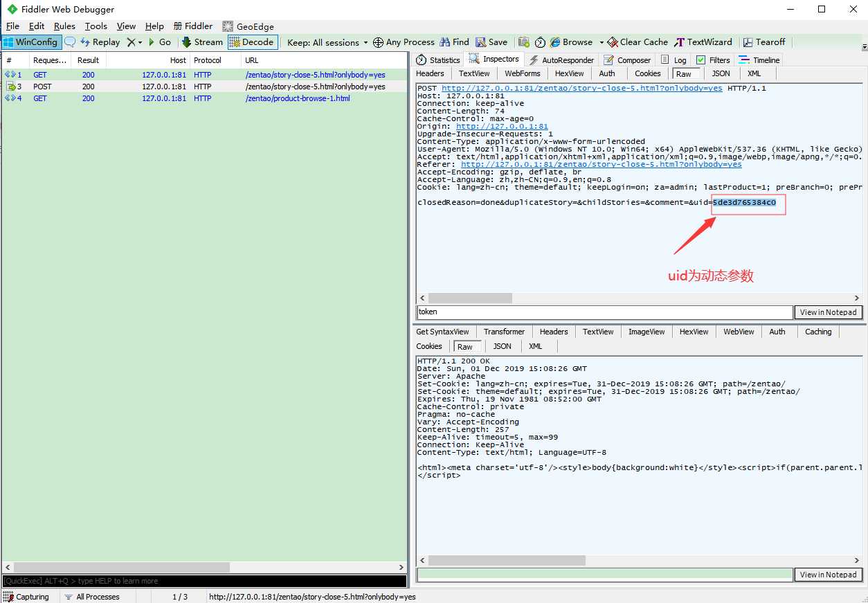868x603 pixels.
Task: Open Find sessions binoculars
Action: point(453,42)
